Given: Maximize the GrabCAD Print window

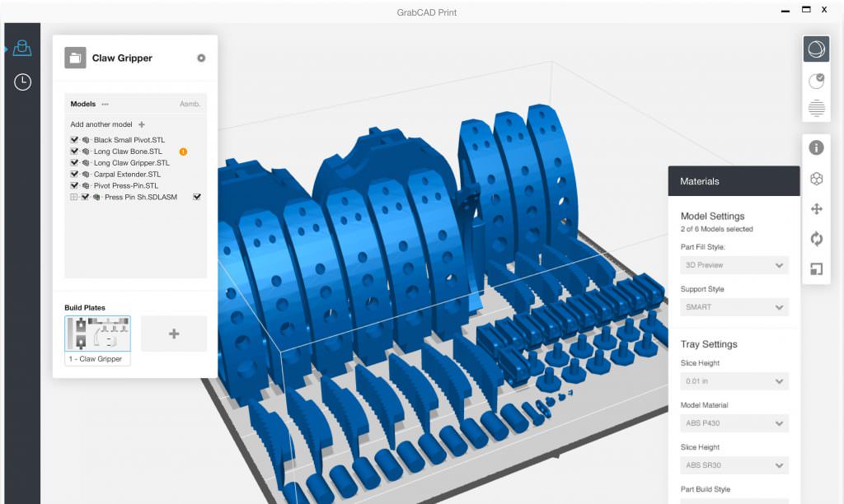Looking at the screenshot, I should pos(806,9).
